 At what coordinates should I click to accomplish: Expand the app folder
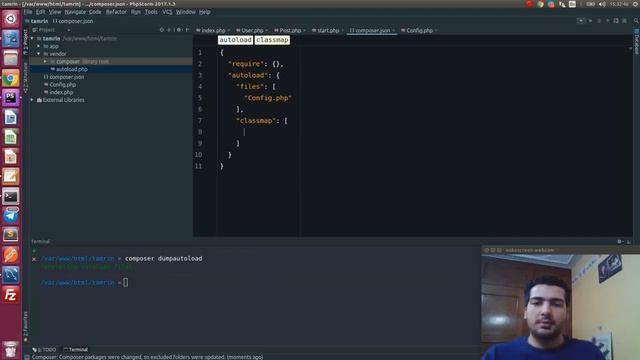tap(39, 46)
